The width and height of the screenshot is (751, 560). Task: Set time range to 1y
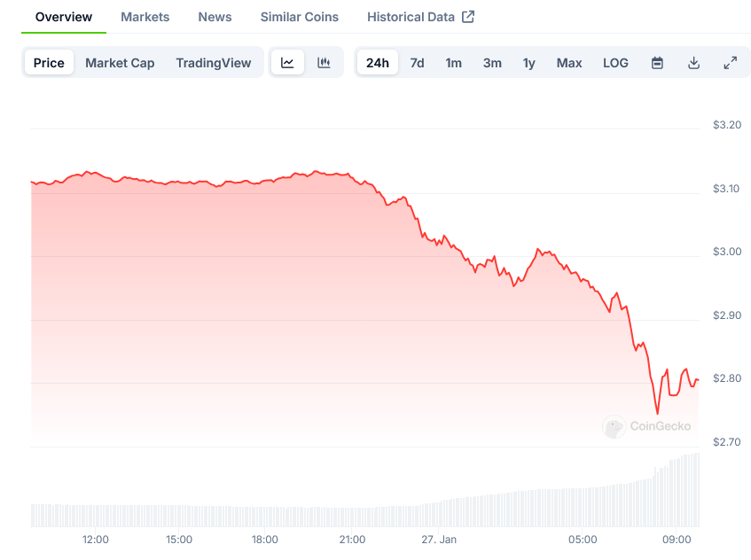528,63
